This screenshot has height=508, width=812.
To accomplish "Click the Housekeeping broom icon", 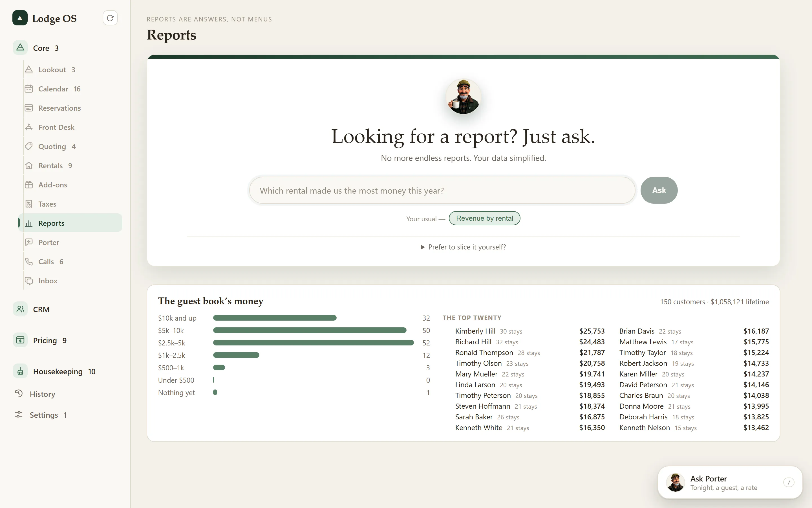I will pos(20,371).
